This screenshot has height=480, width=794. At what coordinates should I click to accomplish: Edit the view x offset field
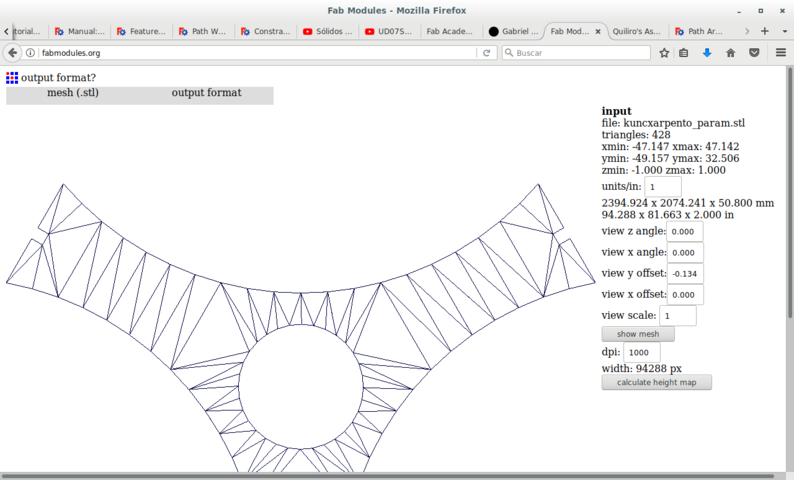click(685, 295)
